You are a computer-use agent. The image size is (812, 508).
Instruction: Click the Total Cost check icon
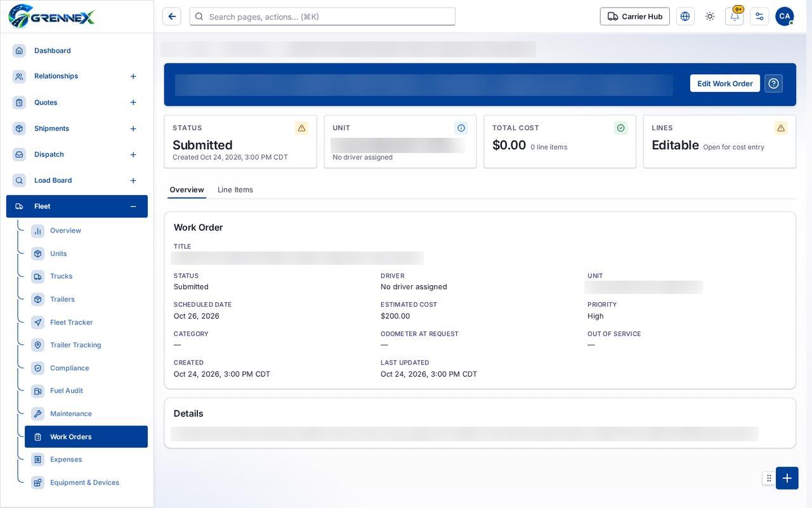coord(621,128)
